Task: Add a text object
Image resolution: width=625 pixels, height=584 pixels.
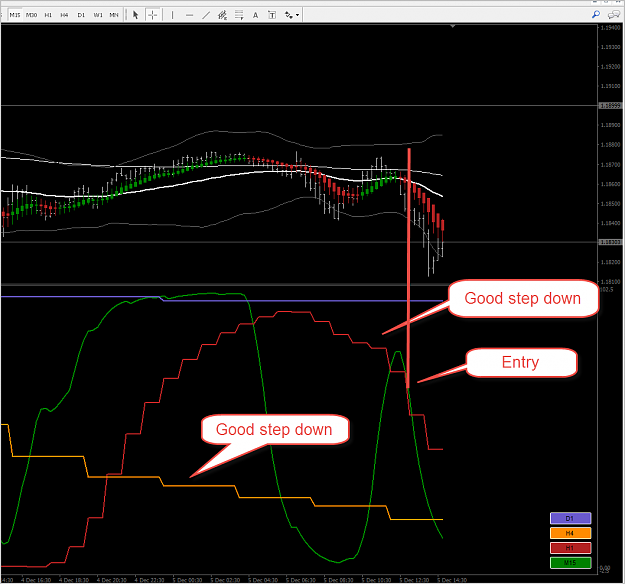Action: tap(256, 15)
